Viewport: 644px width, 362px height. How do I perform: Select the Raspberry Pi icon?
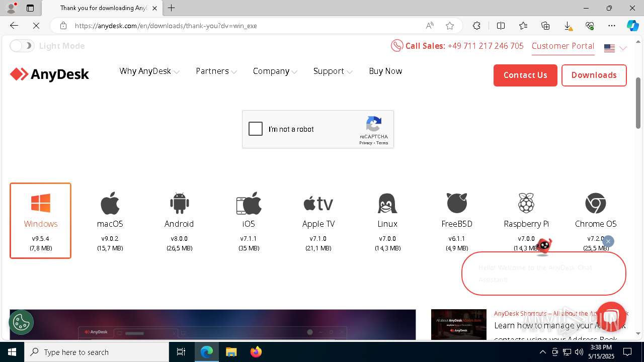526,203
